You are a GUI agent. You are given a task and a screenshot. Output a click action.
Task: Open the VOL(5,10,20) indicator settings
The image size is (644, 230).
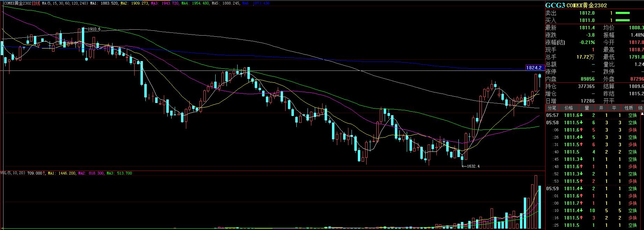13,173
